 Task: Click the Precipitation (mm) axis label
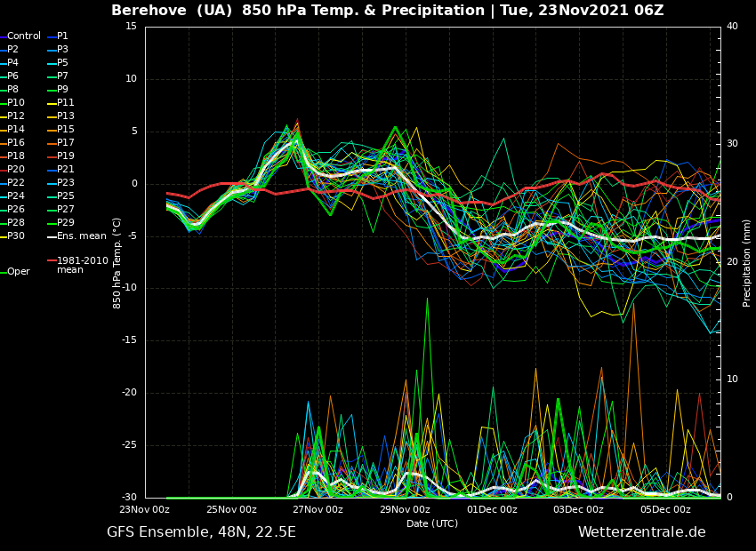pos(747,263)
